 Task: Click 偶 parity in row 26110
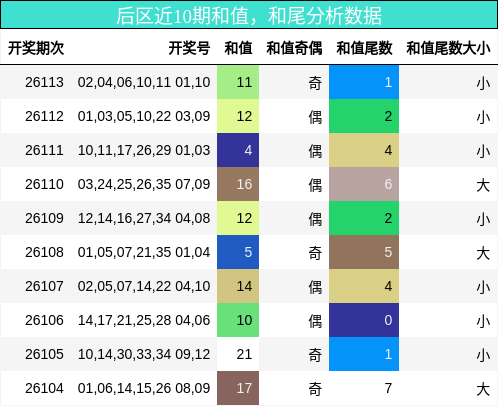(x=315, y=185)
